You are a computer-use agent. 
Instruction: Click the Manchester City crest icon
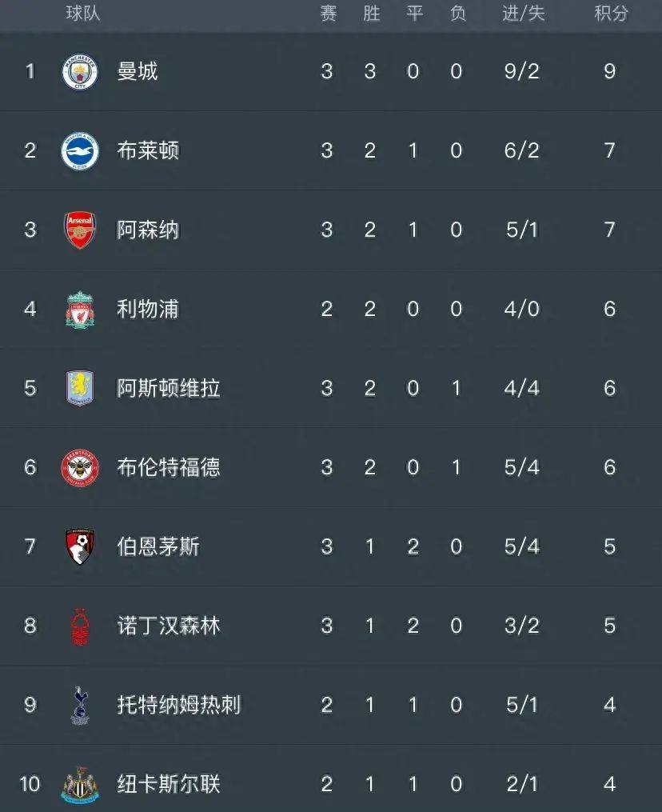click(x=80, y=71)
